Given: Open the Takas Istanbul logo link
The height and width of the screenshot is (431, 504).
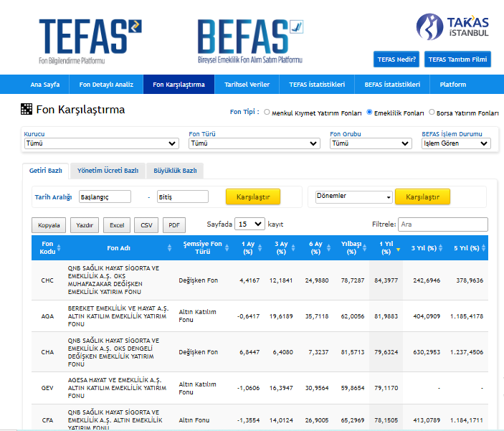Looking at the screenshot, I should (x=453, y=27).
